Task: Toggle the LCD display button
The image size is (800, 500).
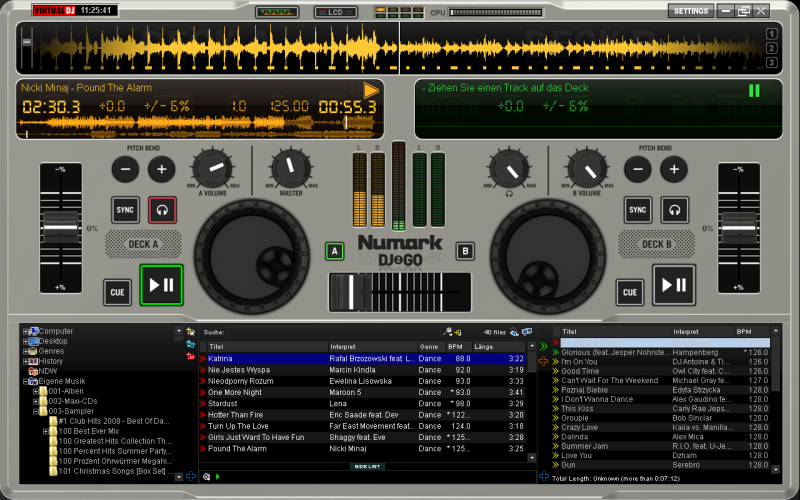Action: click(336, 12)
